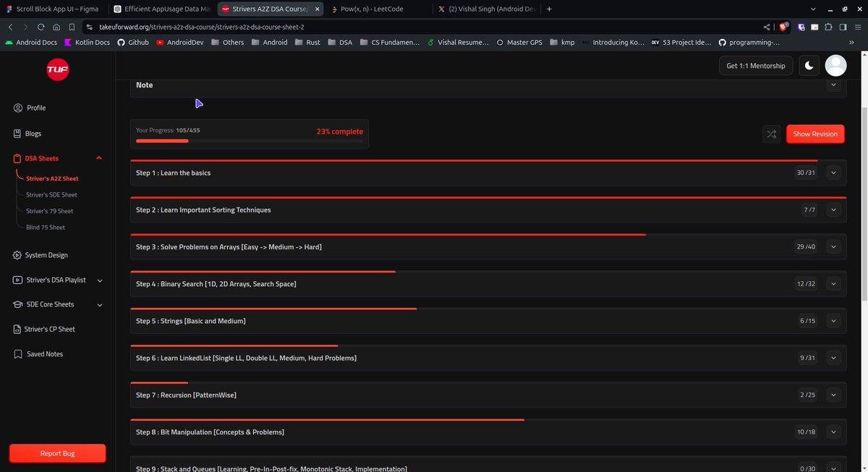Reload the current page
Image resolution: width=868 pixels, height=472 pixels.
click(41, 27)
